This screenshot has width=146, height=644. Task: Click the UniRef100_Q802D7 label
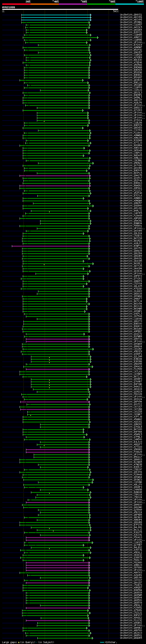click(131, 583)
